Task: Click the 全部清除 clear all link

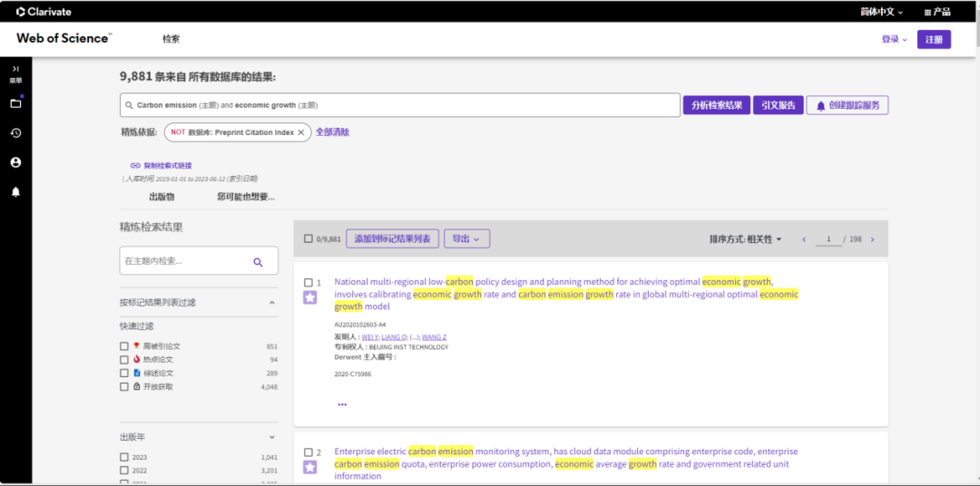Action: click(332, 132)
